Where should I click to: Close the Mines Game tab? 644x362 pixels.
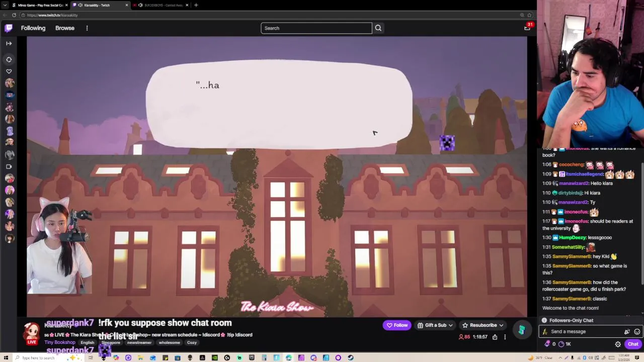click(66, 5)
